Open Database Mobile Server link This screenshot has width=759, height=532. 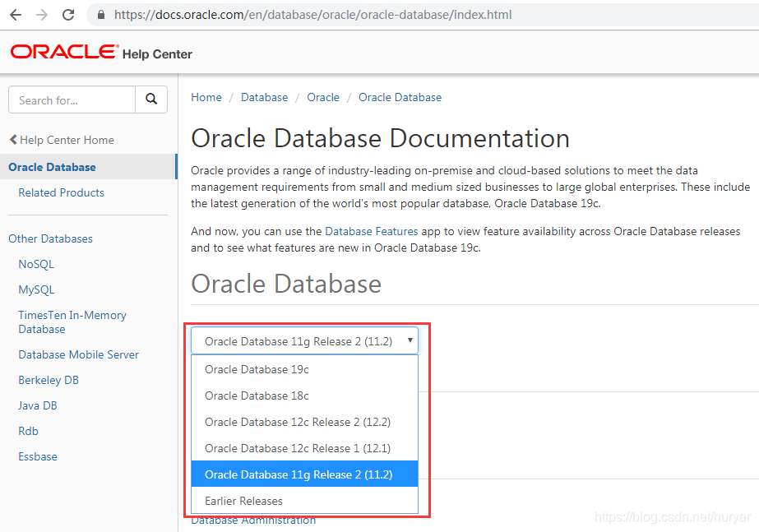pyautogui.click(x=78, y=354)
